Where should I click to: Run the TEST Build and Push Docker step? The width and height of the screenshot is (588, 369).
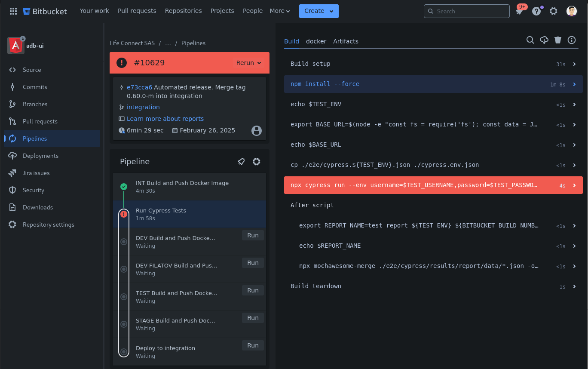point(253,290)
